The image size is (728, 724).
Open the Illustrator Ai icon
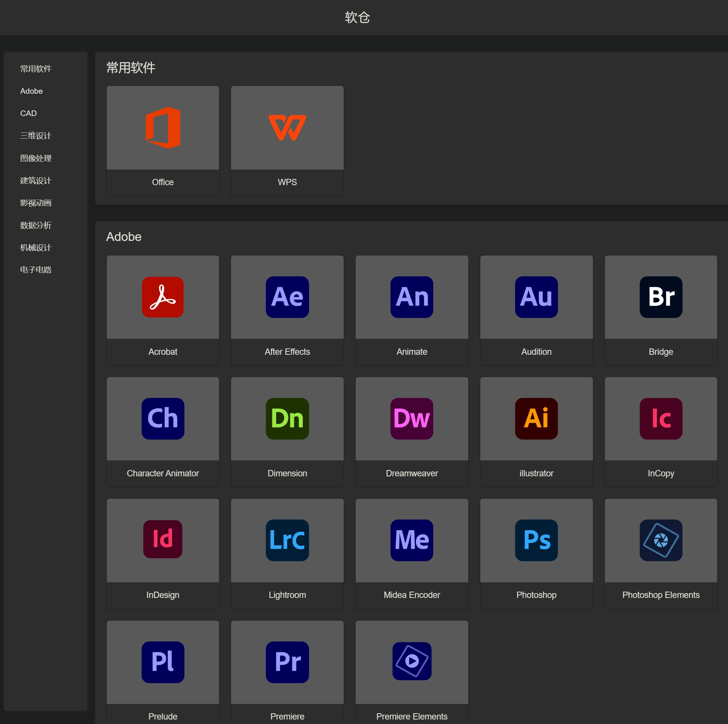[x=536, y=418]
